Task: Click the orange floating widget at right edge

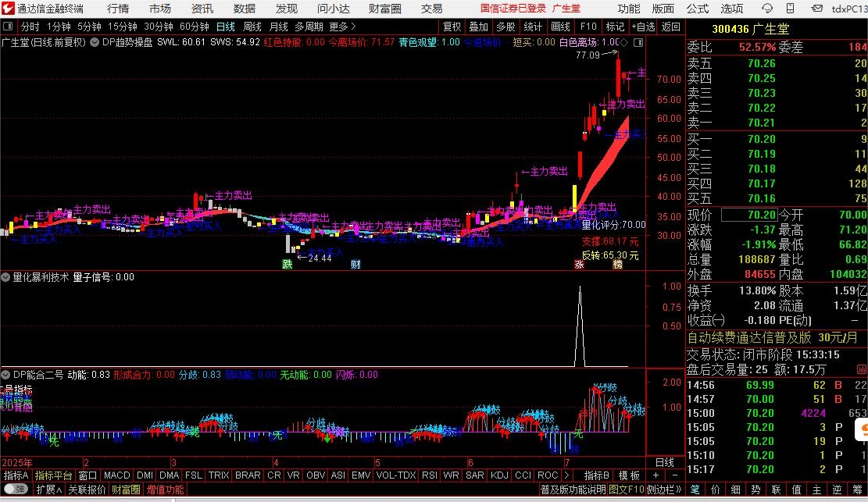Action: [862, 429]
